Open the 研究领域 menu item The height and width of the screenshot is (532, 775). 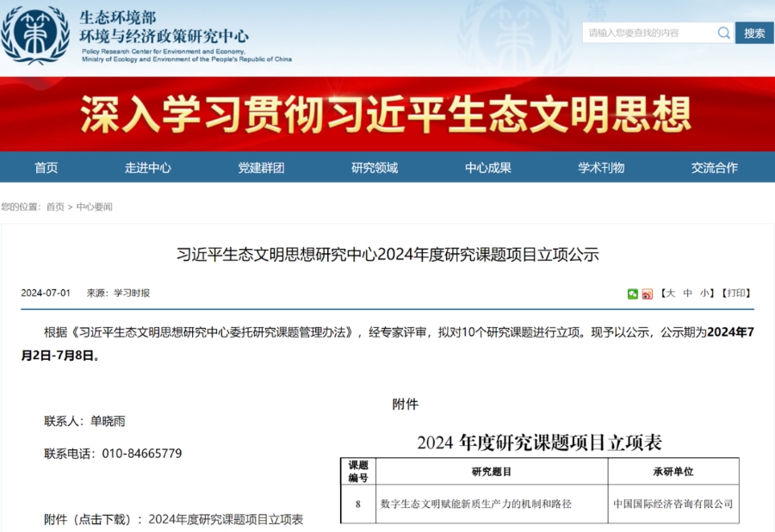click(x=375, y=168)
